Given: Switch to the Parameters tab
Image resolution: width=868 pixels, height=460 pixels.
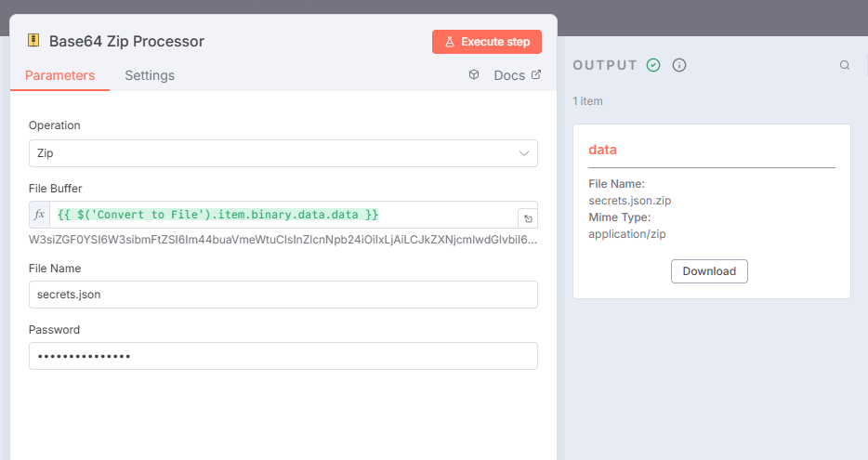Looking at the screenshot, I should (x=59, y=75).
